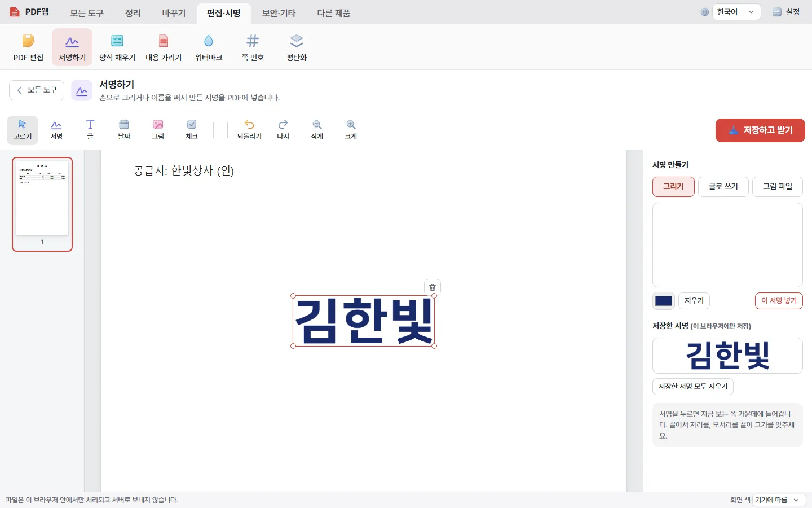Select the 글로 쓰기 signature mode
Image resolution: width=812 pixels, height=508 pixels.
723,187
